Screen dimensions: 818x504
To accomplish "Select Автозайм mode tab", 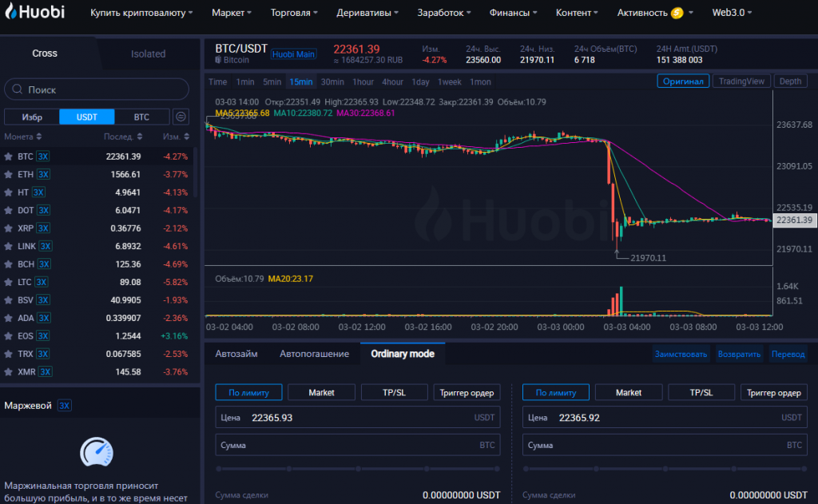I will tap(236, 354).
